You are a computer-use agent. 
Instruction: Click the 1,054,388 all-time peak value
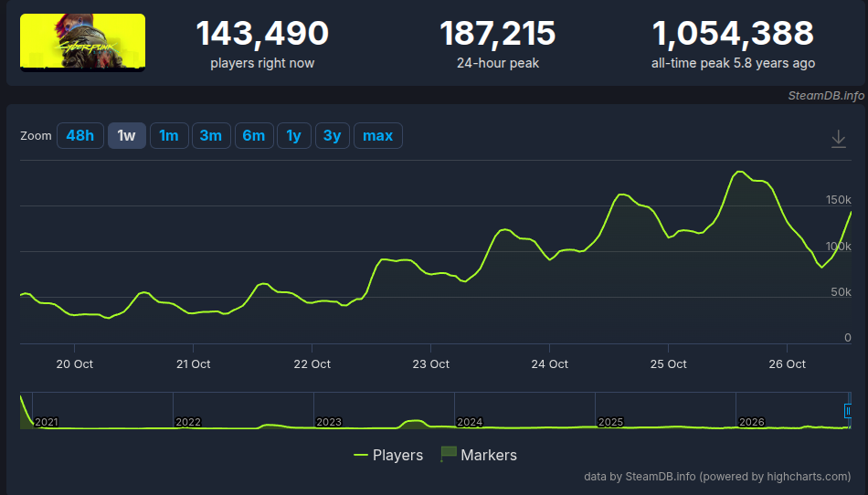click(733, 33)
